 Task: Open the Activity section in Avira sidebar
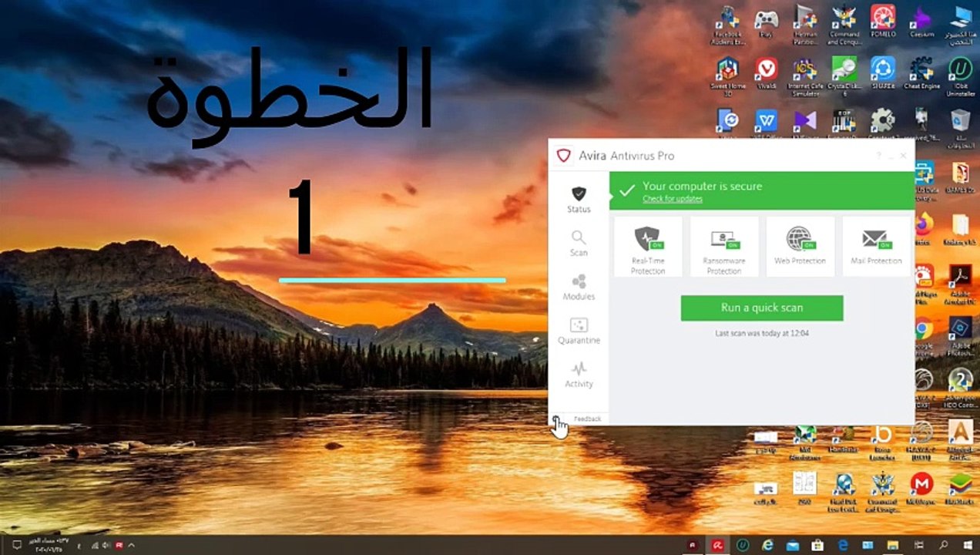coord(579,375)
